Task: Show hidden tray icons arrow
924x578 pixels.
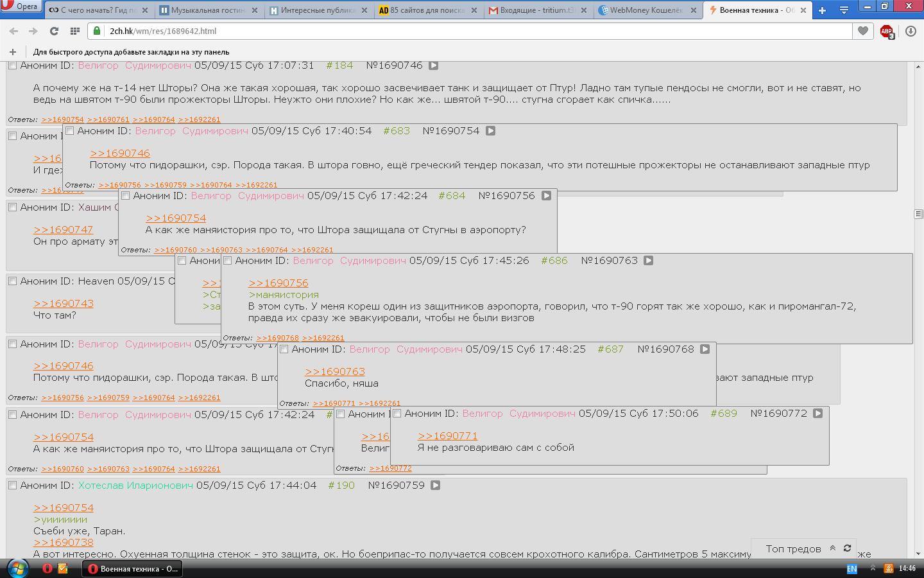Action: [x=873, y=568]
